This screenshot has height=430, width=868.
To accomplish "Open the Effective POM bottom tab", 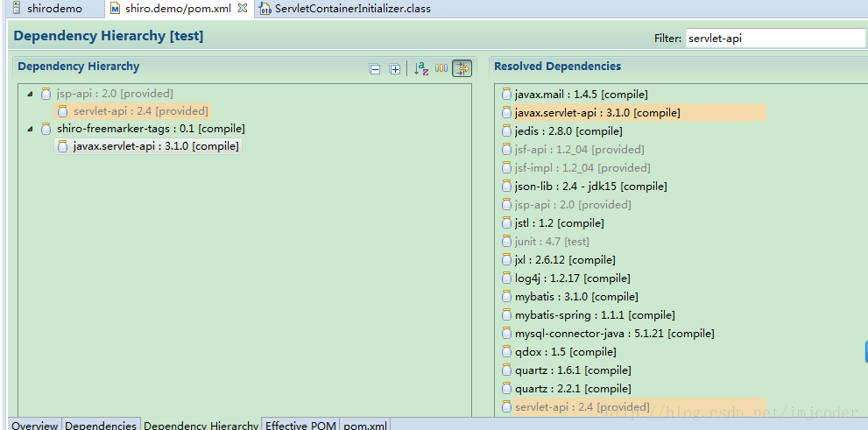I will click(x=300, y=425).
